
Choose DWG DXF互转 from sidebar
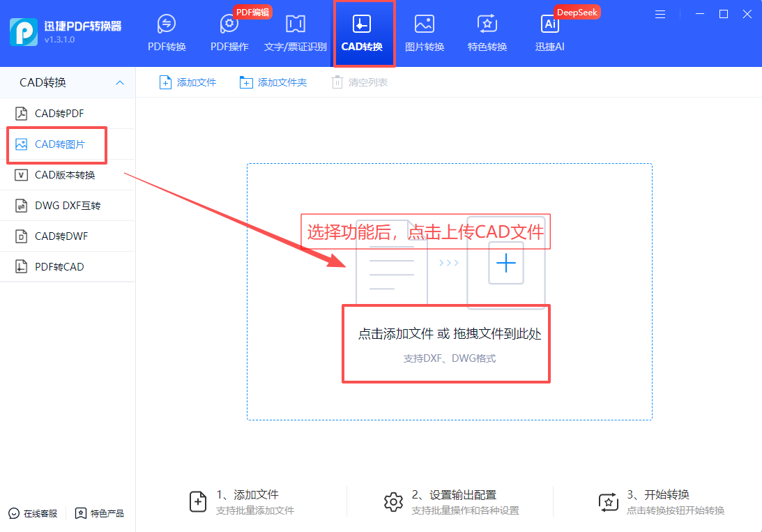point(59,205)
